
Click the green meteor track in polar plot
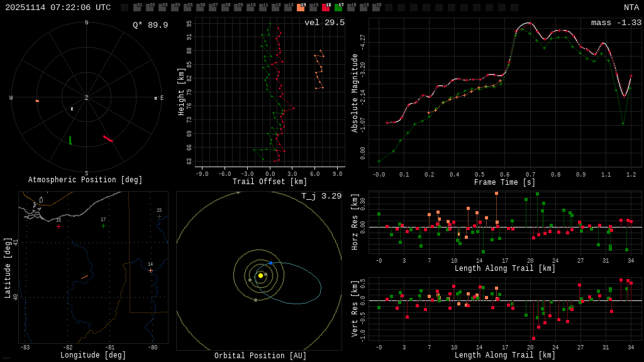tap(70, 140)
